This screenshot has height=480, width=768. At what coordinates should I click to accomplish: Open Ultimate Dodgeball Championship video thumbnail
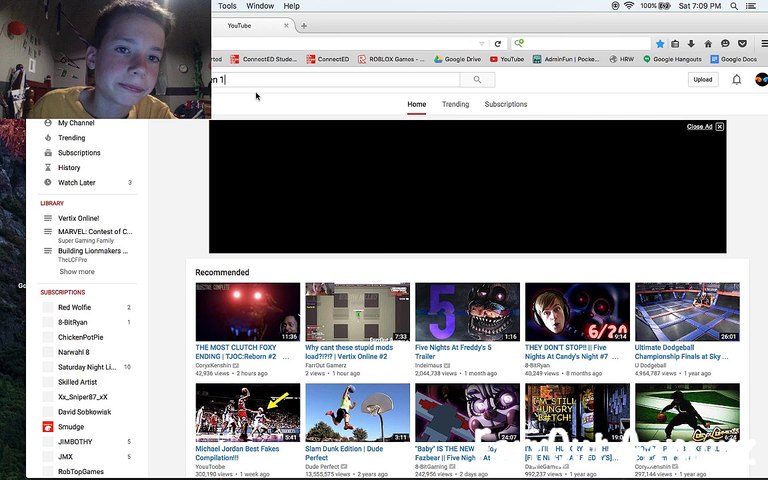[x=687, y=312]
